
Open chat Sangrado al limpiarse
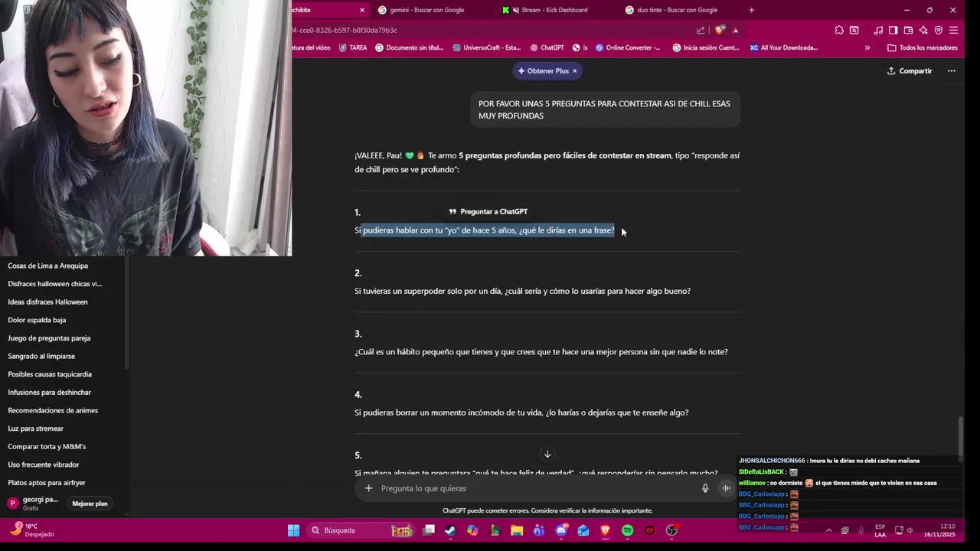coord(41,356)
